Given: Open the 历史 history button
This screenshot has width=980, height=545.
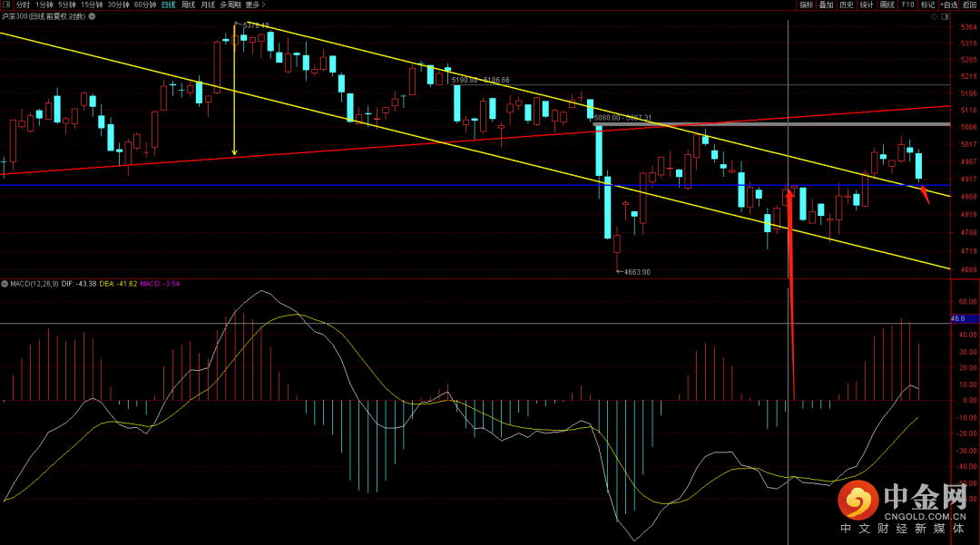Looking at the screenshot, I should click(x=847, y=5).
